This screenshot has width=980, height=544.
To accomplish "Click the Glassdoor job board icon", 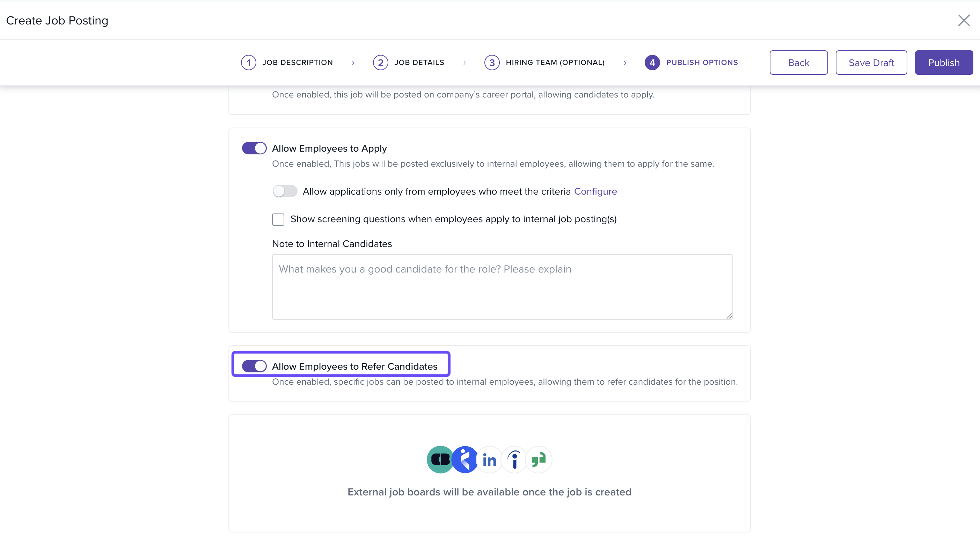I will click(x=539, y=459).
